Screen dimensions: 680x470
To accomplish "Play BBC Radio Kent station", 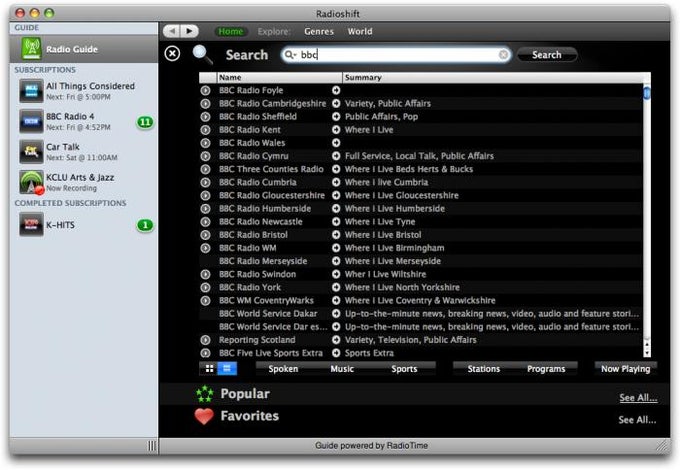I will tap(206, 130).
